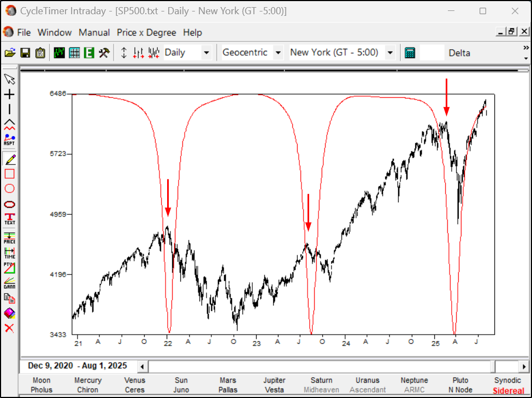Click the Synodic button
Viewport: 532px width, 398px height.
pyautogui.click(x=507, y=380)
